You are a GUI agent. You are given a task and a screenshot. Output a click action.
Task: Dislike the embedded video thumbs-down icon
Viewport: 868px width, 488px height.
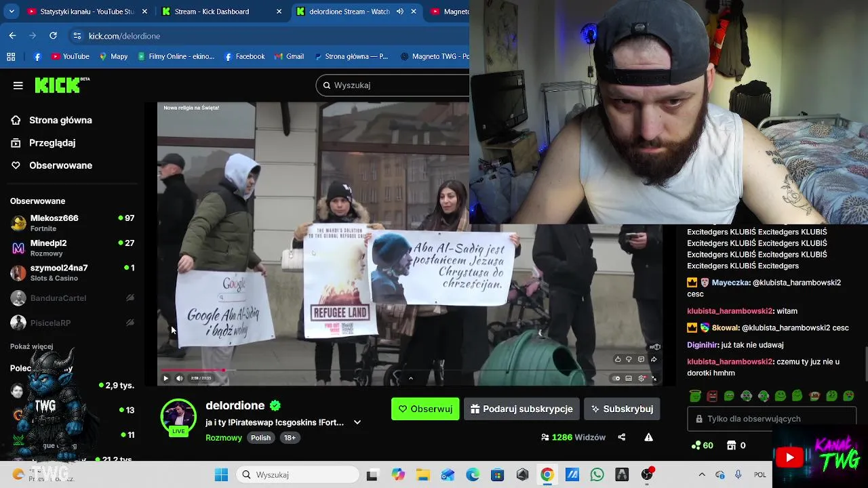pyautogui.click(x=629, y=359)
